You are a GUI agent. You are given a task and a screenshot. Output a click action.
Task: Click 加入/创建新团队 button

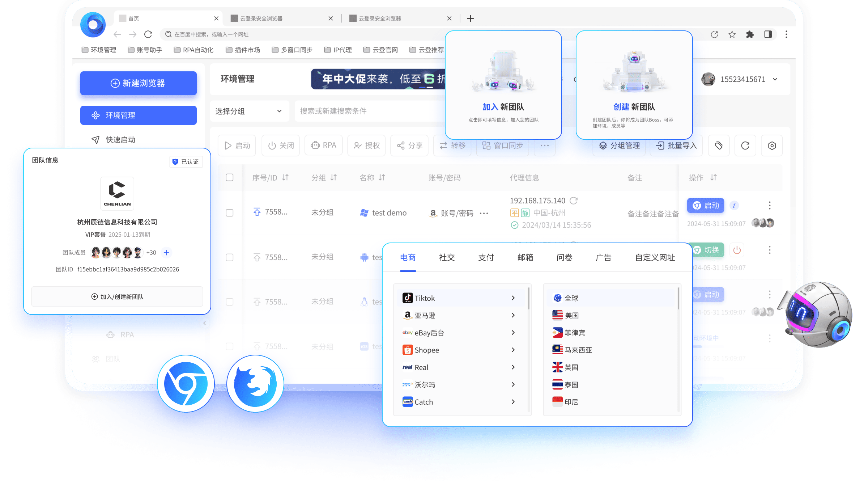pos(117,297)
